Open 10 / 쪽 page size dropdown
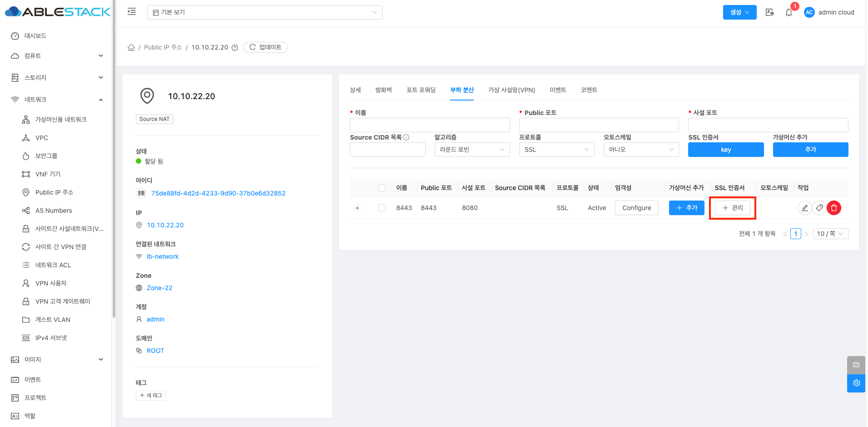 [x=830, y=234]
